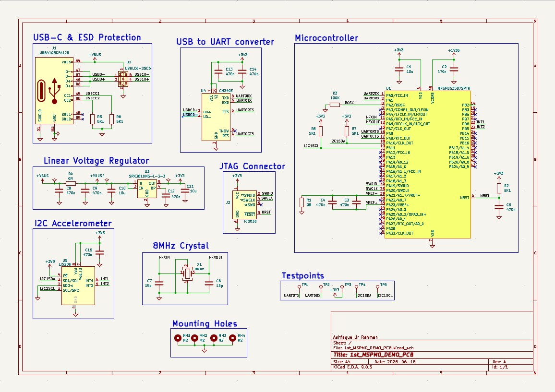The image size is (555, 392).
Task: Select capacitor C2 470n symbol
Action: tap(454, 70)
